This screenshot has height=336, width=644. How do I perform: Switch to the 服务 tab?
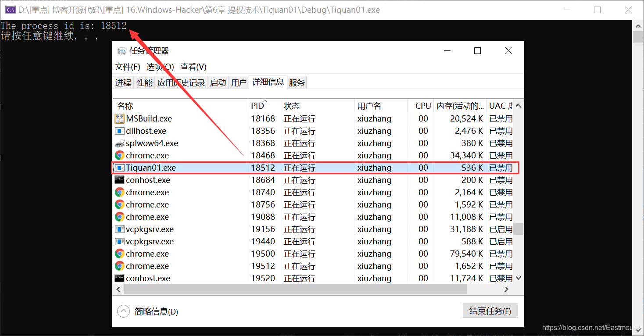pyautogui.click(x=297, y=82)
